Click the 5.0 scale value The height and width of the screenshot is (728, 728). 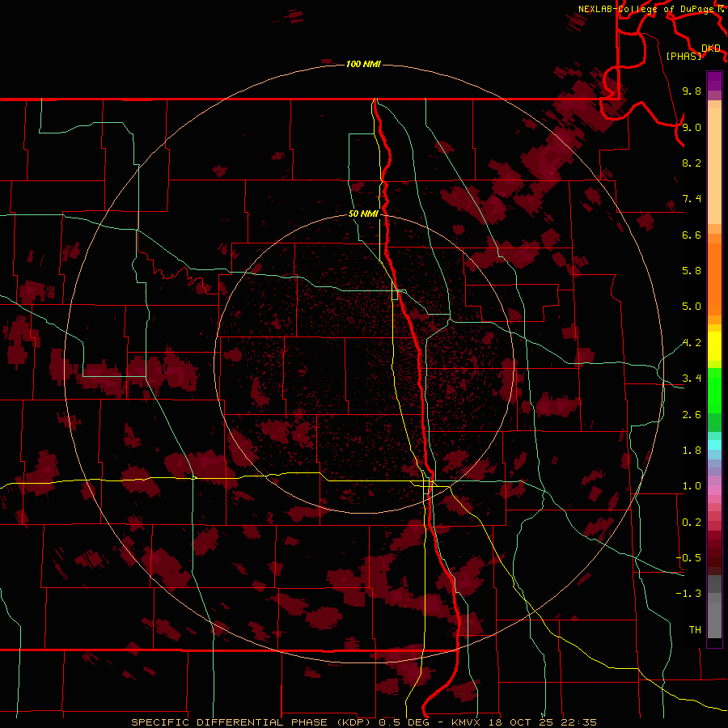click(x=692, y=307)
